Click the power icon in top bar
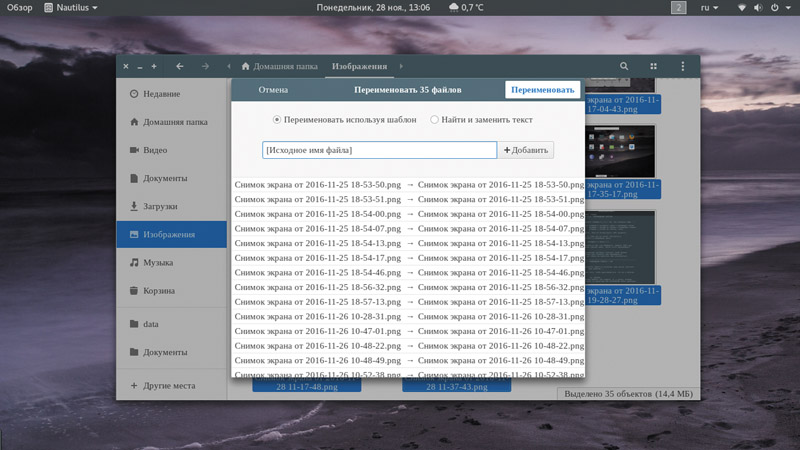The image size is (800, 450). tap(774, 8)
